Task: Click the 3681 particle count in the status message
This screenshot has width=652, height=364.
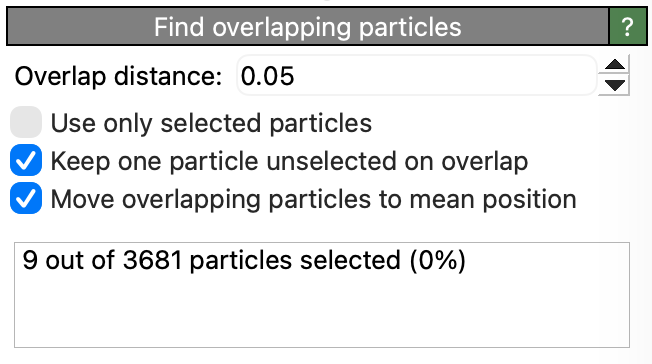Action: pyautogui.click(x=153, y=260)
